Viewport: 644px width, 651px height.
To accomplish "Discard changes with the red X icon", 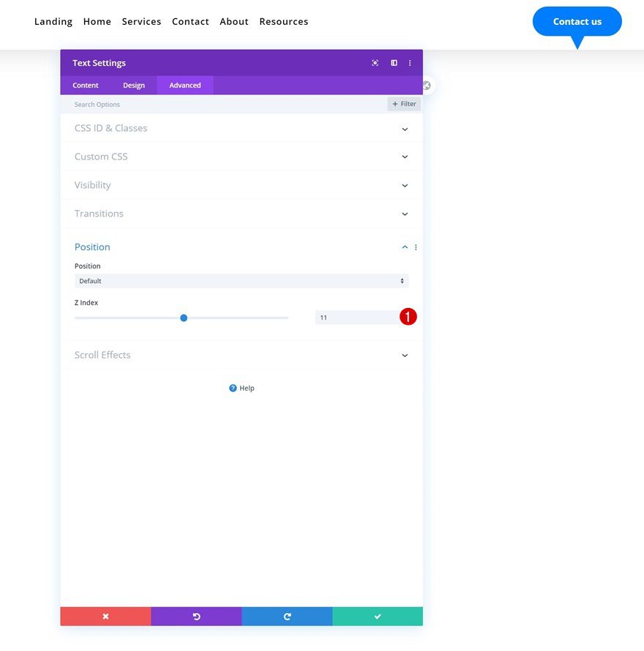I will click(x=105, y=617).
